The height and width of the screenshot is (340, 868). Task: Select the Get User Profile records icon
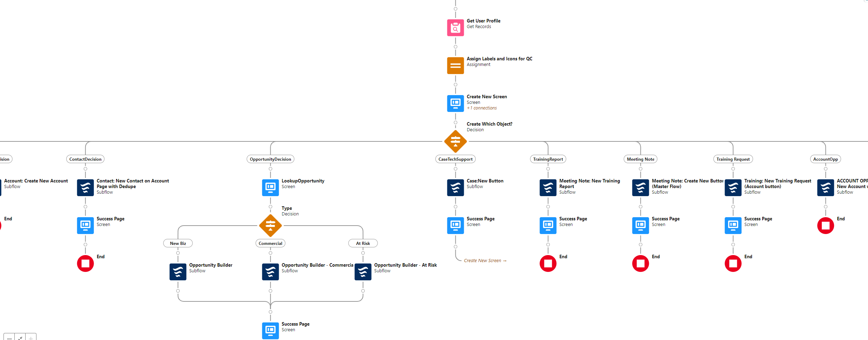click(455, 28)
